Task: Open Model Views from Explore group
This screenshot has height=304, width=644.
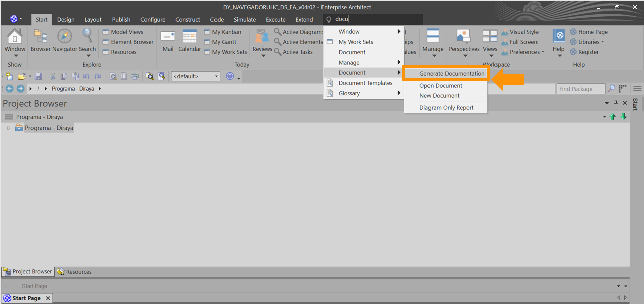Action: click(123, 32)
